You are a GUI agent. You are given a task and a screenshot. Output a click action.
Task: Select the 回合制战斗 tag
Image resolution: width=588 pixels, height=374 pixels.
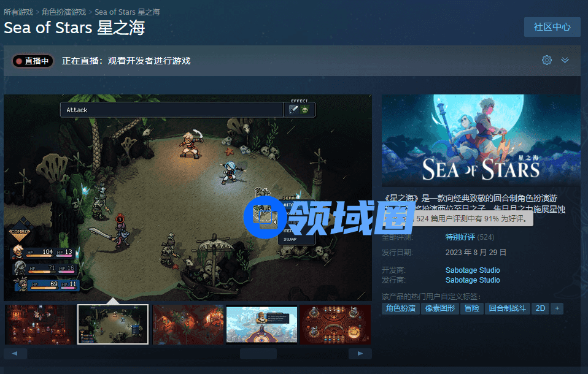tap(508, 308)
